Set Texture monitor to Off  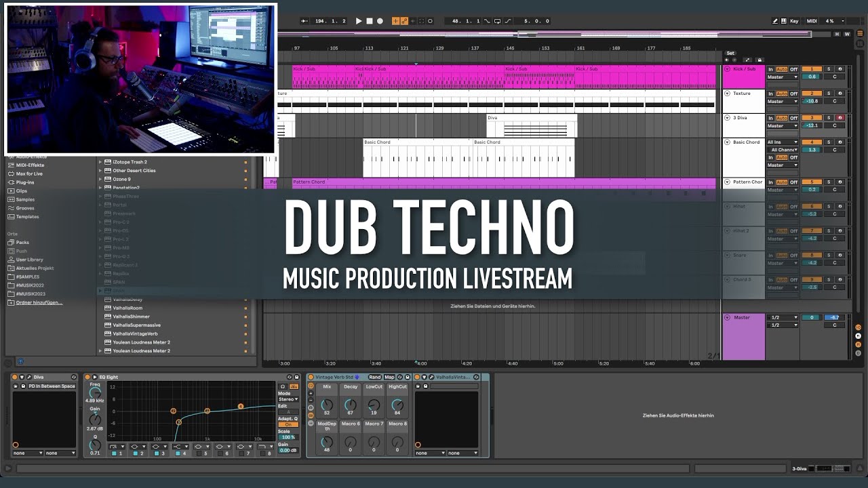(793, 94)
